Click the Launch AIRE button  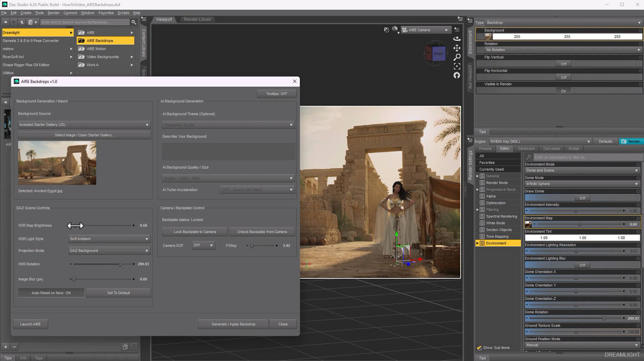click(30, 324)
